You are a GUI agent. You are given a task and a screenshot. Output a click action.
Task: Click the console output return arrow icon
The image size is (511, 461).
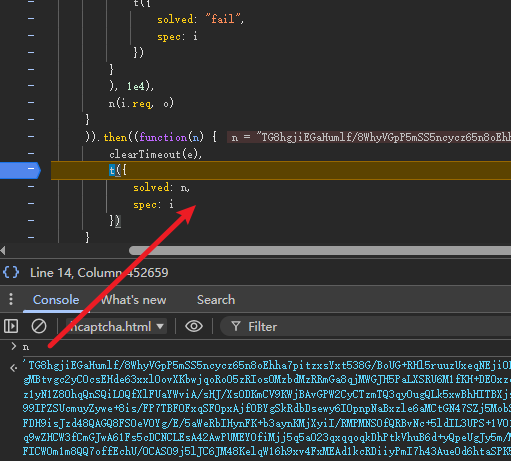coord(14,368)
